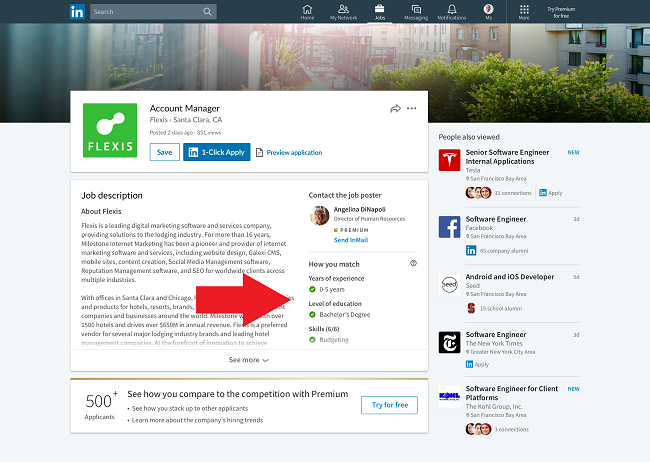Image resolution: width=650 pixels, height=462 pixels.
Task: Click the Apply link on the Tesla job
Action: (x=551, y=193)
